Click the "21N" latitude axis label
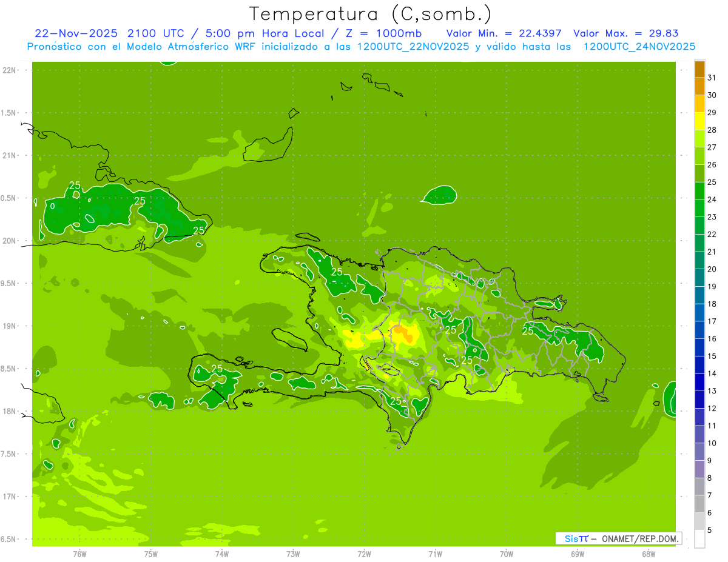This screenshot has width=728, height=562. (x=9, y=156)
